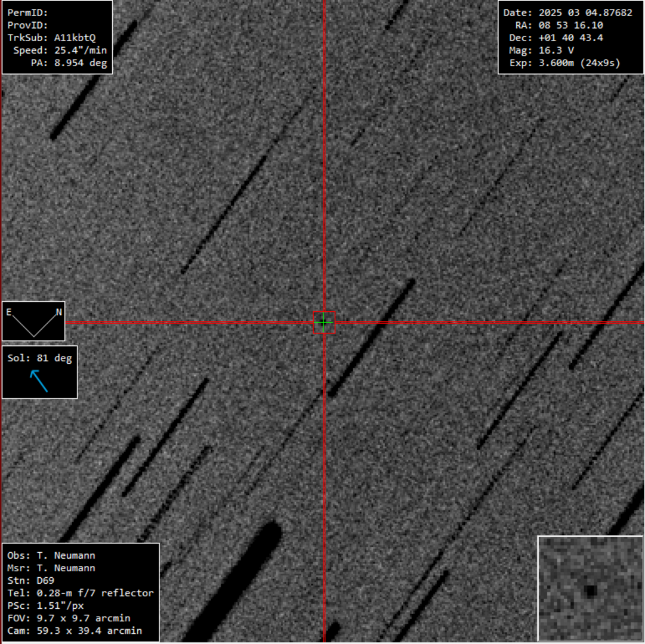645x644 pixels.
Task: Click the Date 2025 03 04.87682 field
Action: [x=567, y=13]
